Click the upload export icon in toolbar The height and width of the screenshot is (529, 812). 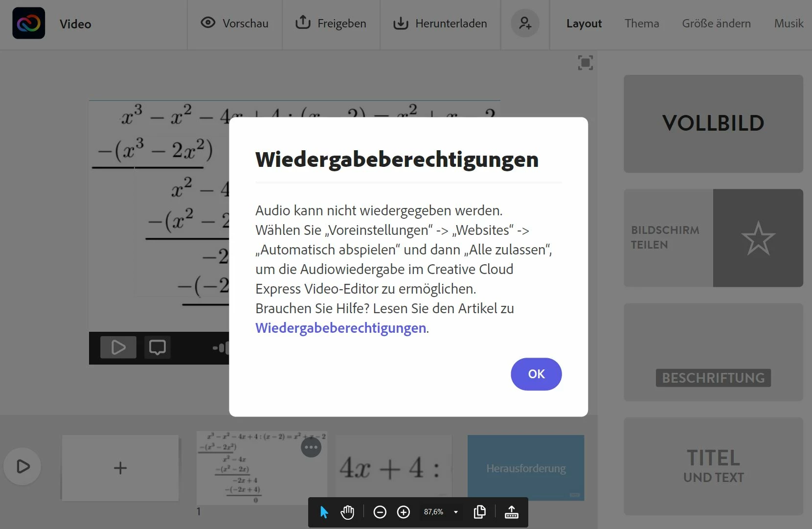(512, 512)
